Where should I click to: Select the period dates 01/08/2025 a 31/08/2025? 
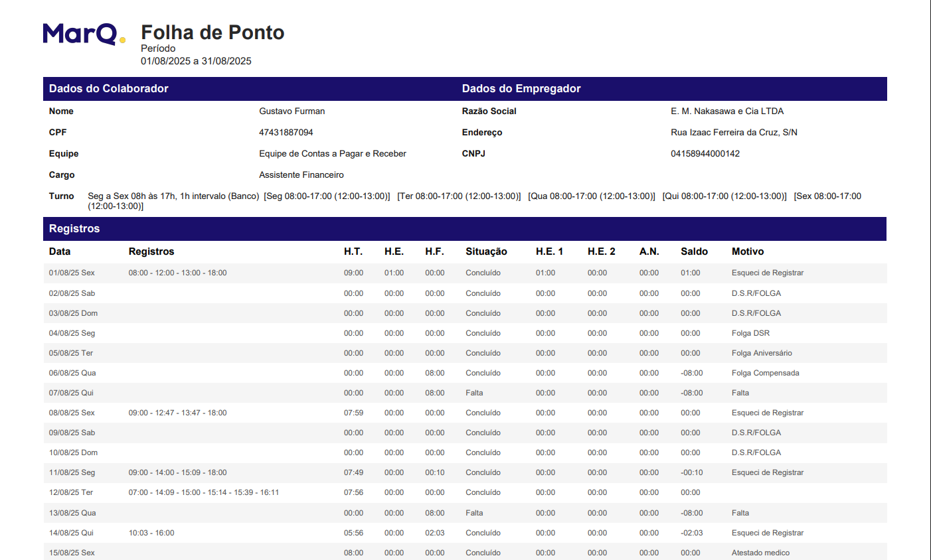(x=196, y=61)
